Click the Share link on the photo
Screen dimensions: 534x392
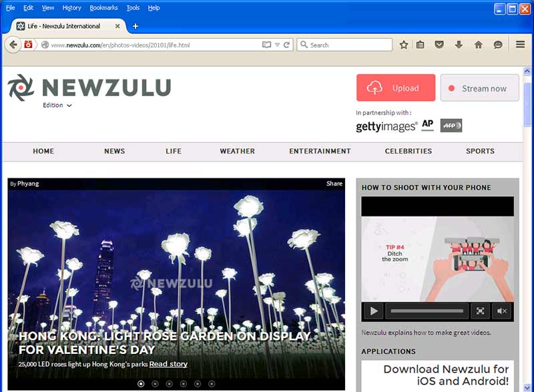coord(334,184)
